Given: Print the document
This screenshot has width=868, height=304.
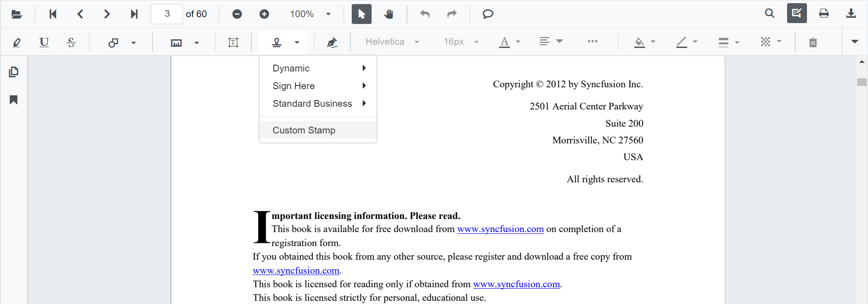Looking at the screenshot, I should [x=824, y=14].
